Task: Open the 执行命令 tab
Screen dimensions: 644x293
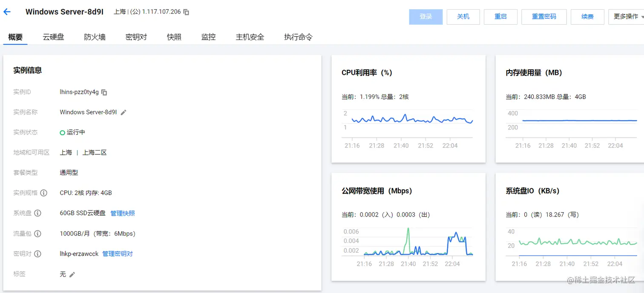Action: [298, 37]
